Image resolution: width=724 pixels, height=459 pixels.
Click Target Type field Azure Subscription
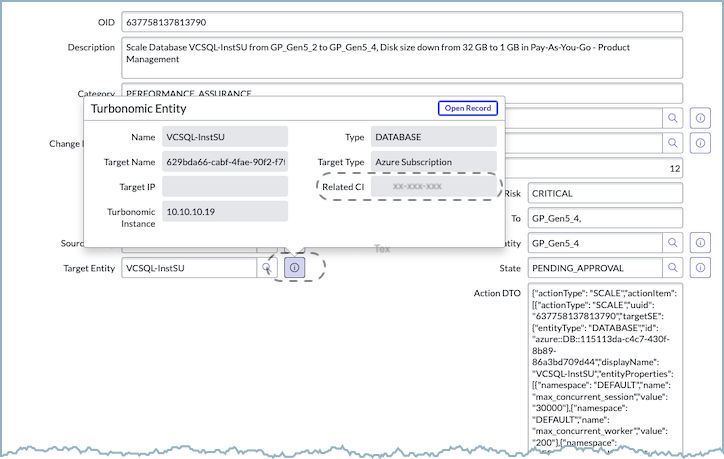click(x=434, y=162)
